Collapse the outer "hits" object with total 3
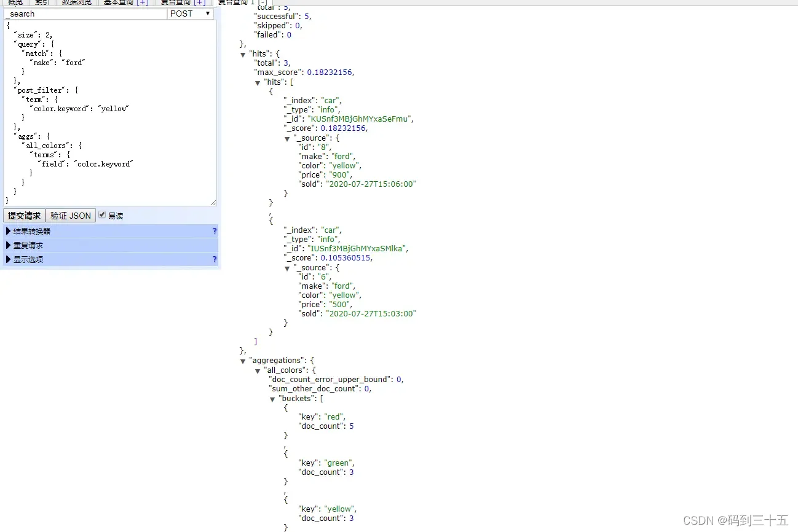798x532 pixels. 243,54
